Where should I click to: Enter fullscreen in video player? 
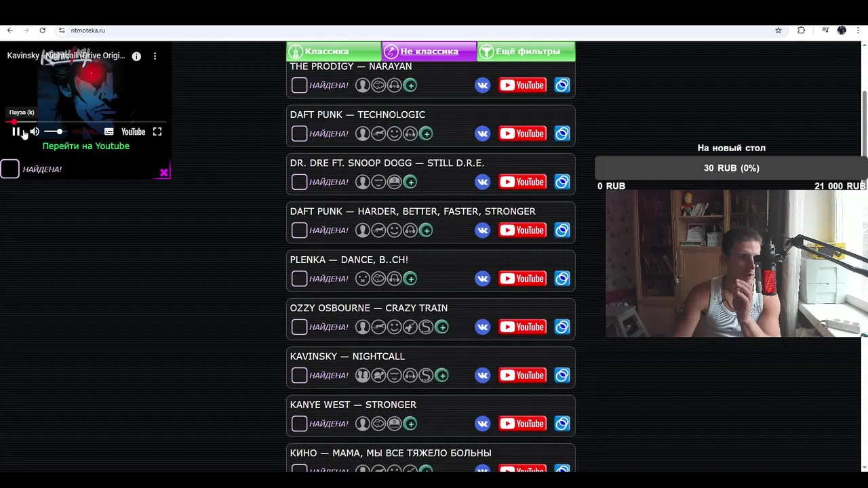click(x=157, y=131)
